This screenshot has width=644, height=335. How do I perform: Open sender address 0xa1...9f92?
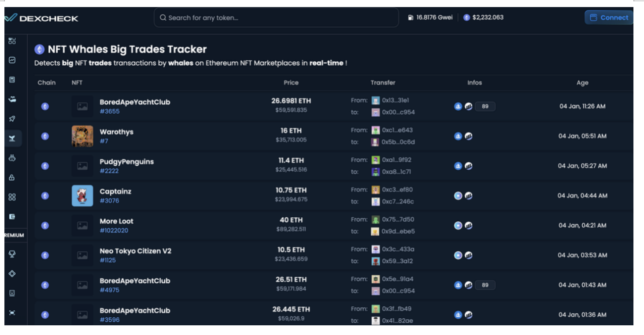(396, 160)
